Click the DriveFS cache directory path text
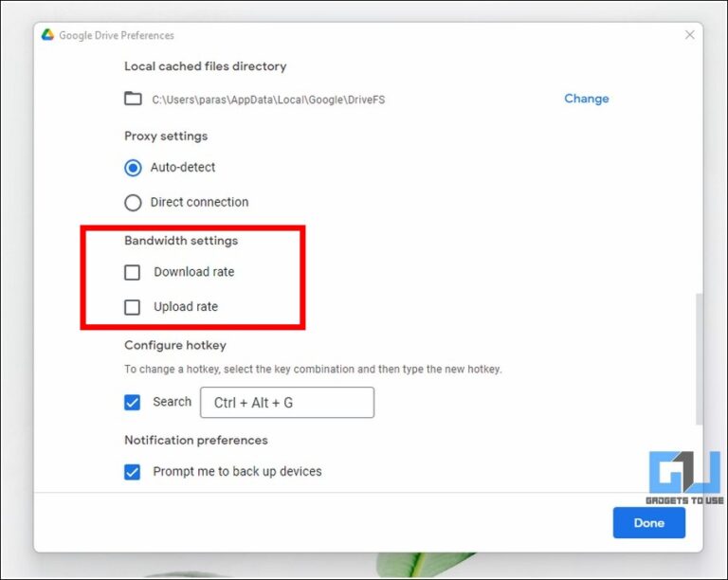This screenshot has height=580, width=728. (x=268, y=100)
